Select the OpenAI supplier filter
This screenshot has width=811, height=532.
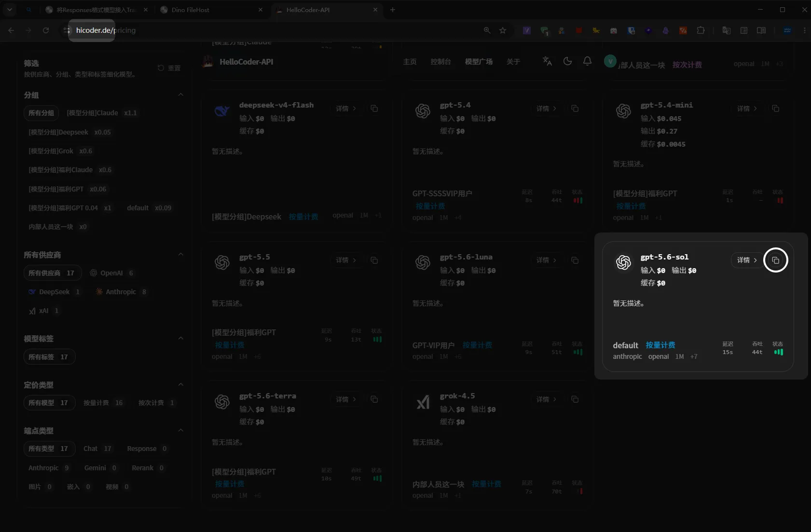coord(112,273)
